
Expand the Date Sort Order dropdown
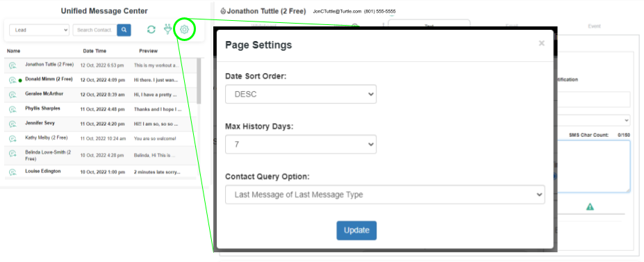pos(301,94)
